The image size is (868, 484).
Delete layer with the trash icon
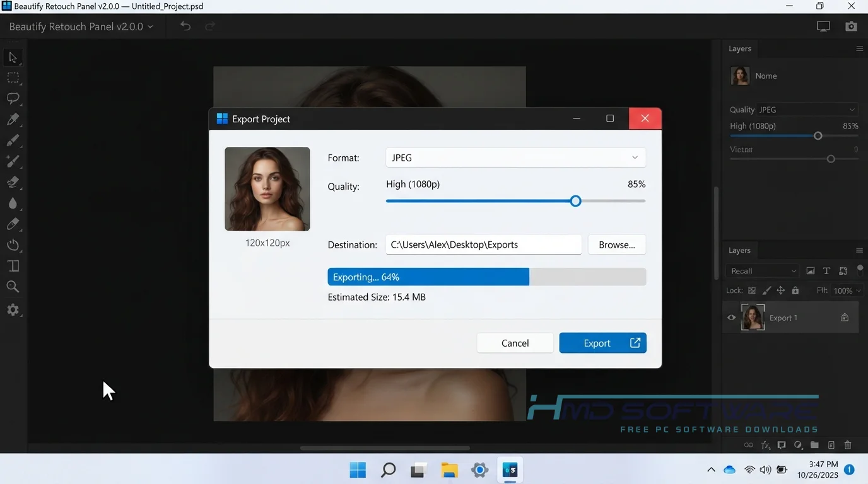coord(848,445)
